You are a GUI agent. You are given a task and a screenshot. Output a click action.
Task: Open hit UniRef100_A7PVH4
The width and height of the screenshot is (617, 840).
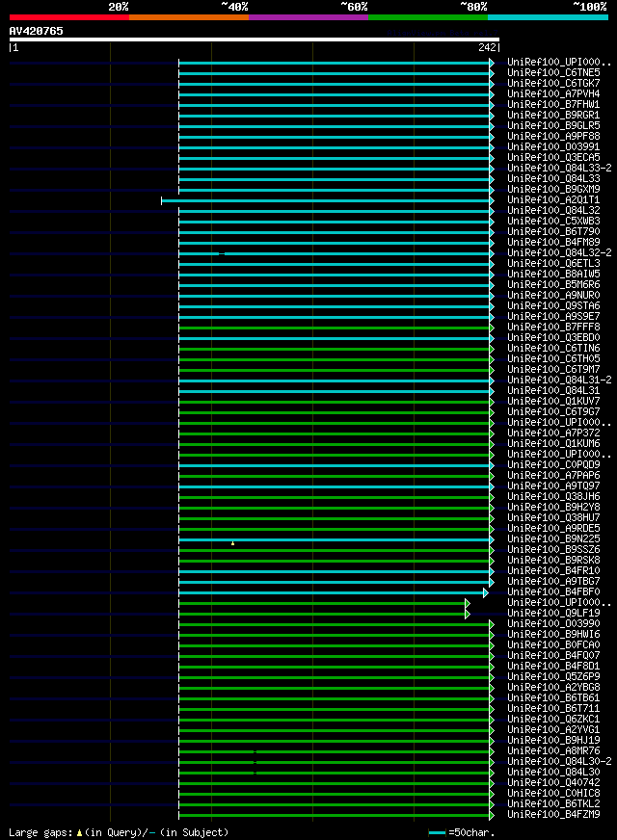coord(553,93)
